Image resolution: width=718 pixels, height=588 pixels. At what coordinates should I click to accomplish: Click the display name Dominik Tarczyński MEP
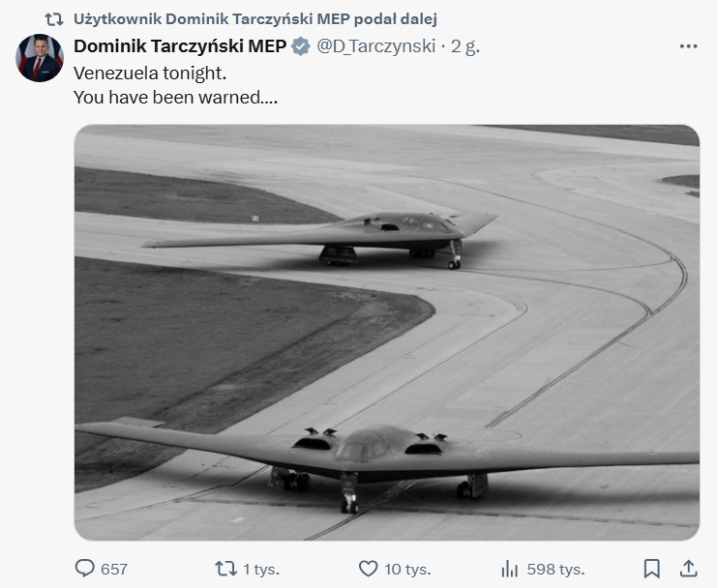click(x=181, y=46)
